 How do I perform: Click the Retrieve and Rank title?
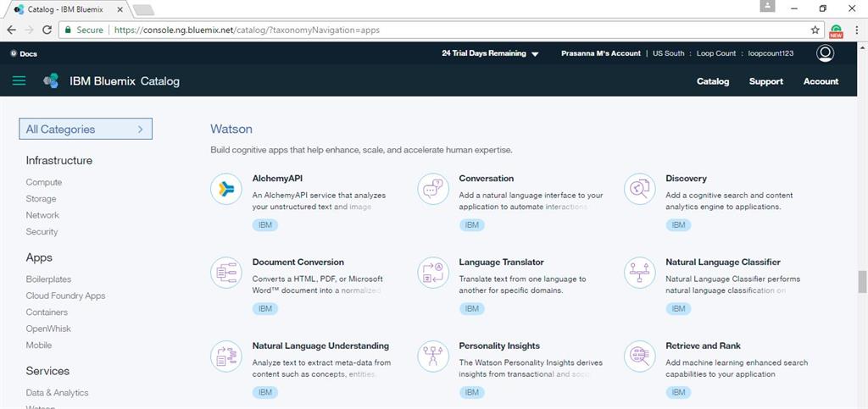coord(703,345)
